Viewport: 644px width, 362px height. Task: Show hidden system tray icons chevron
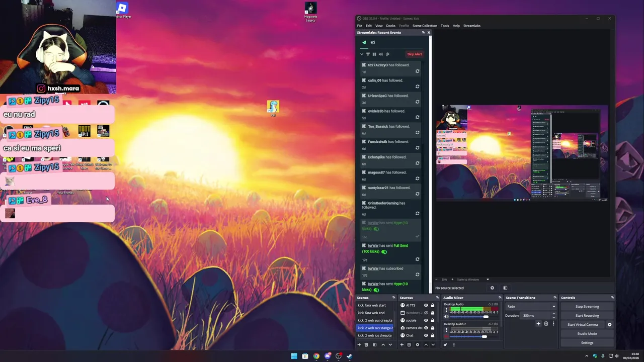[x=587, y=356]
